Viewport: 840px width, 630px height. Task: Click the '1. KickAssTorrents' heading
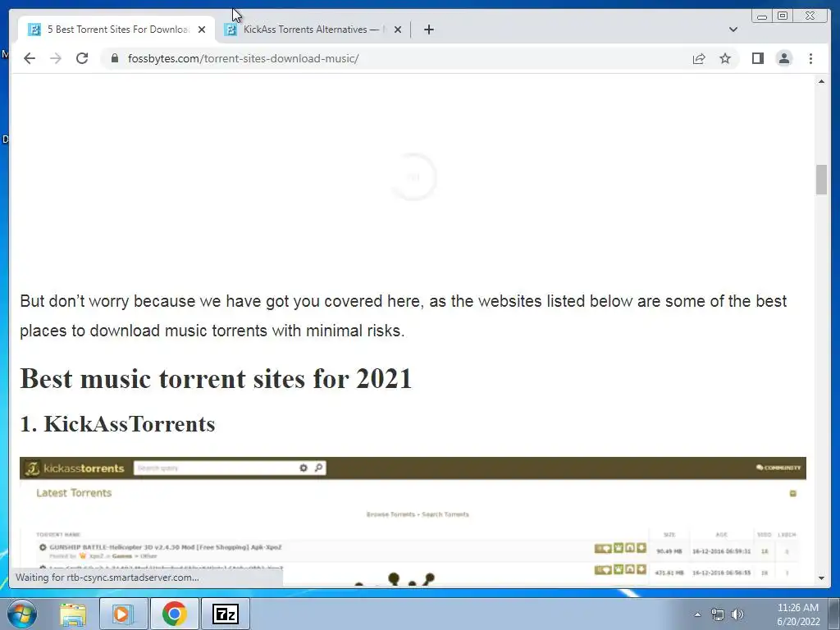point(117,424)
